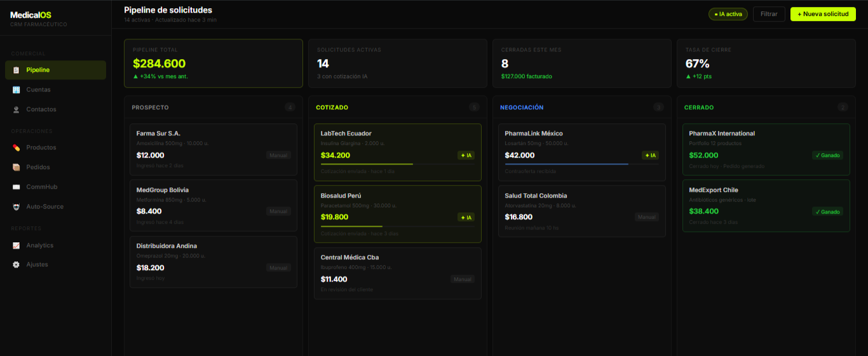The height and width of the screenshot is (356, 868).
Task: Open the Cuentas section
Action: [55, 90]
